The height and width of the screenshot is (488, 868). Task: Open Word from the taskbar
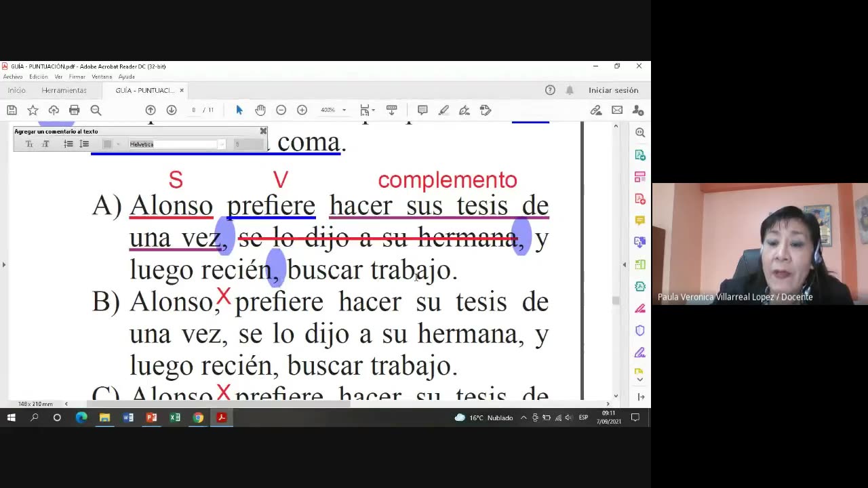(x=128, y=418)
